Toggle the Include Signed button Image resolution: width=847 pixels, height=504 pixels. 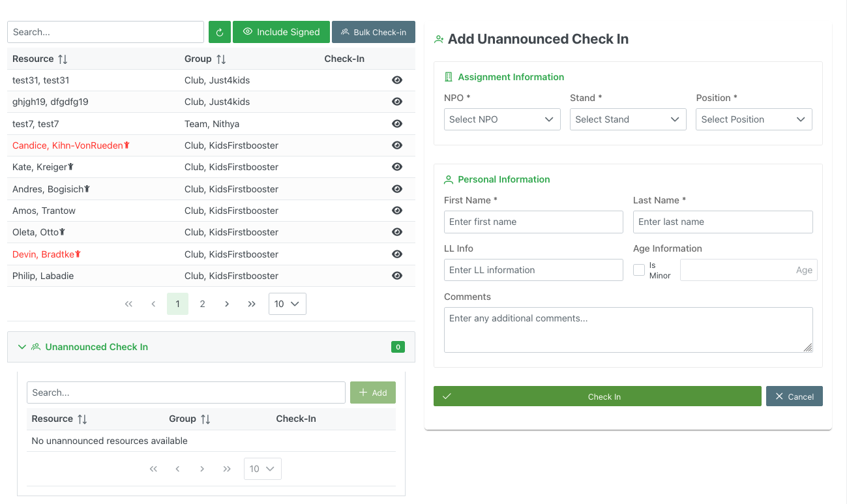tap(281, 32)
